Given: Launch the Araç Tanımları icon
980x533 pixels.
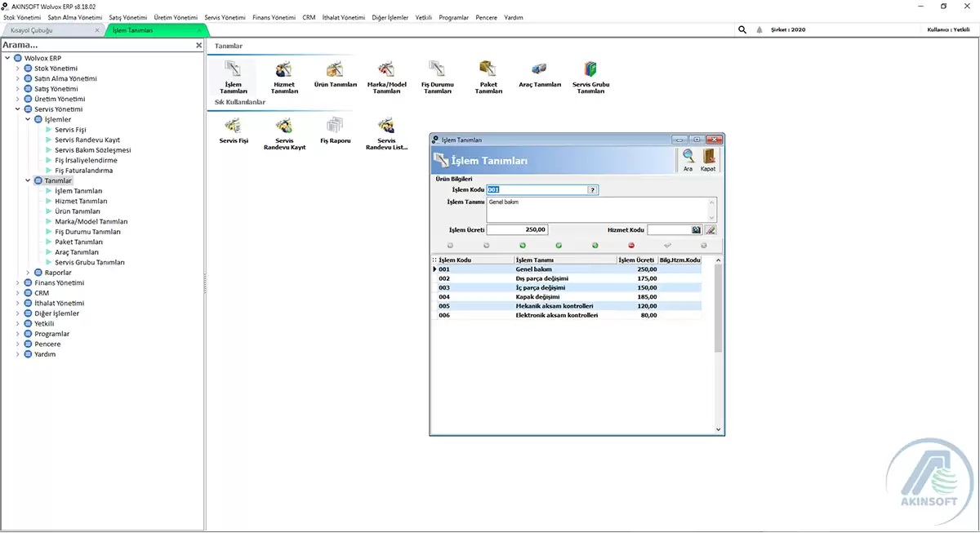Looking at the screenshot, I should point(540,71).
